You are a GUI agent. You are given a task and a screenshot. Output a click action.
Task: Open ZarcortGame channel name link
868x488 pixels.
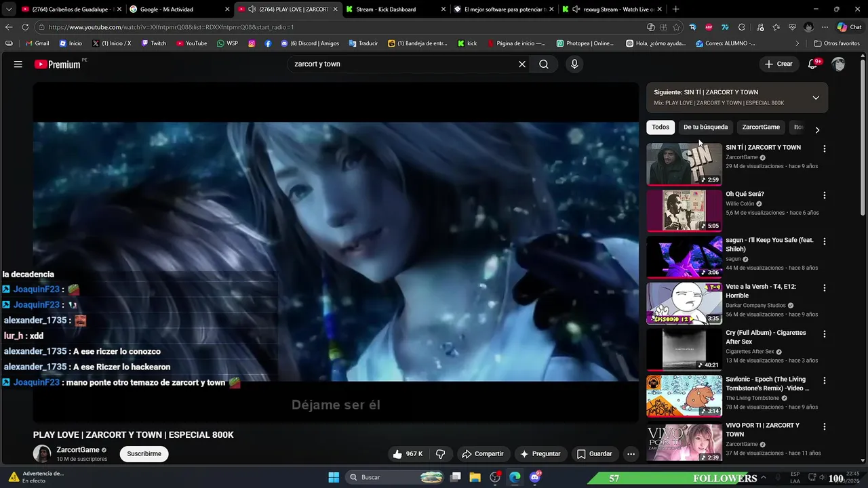pos(78,450)
